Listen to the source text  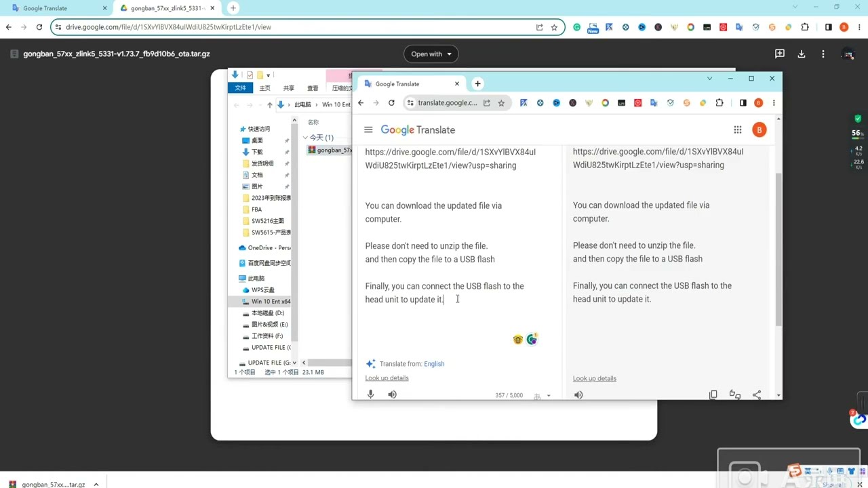click(392, 394)
